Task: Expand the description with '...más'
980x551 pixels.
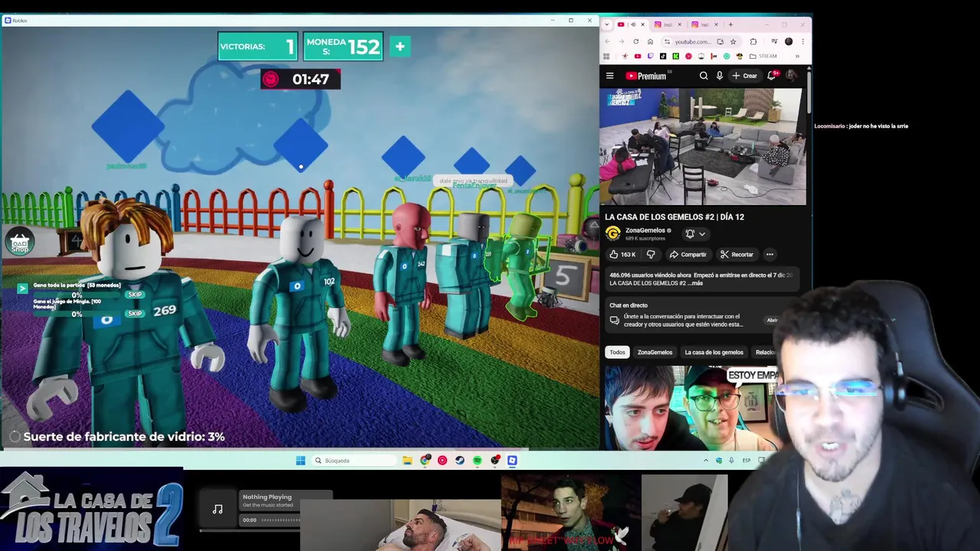Action: [695, 283]
